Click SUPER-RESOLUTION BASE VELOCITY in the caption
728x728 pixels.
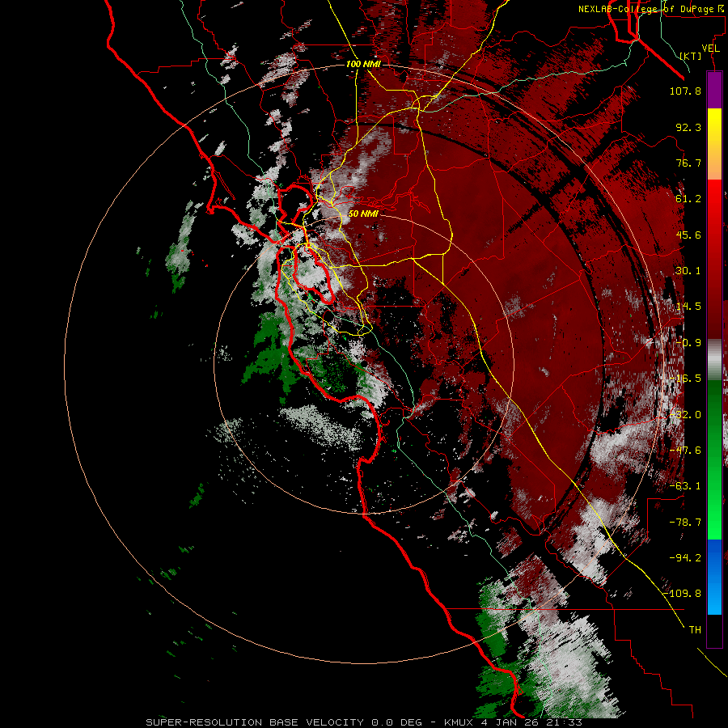click(256, 722)
